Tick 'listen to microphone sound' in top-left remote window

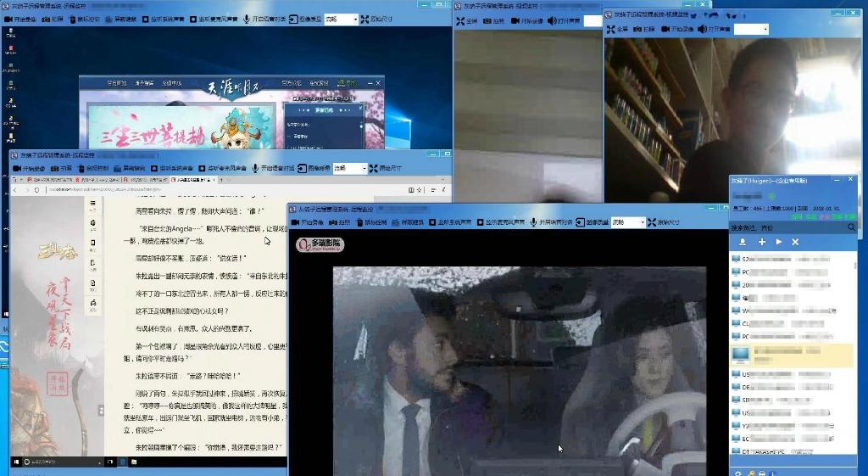[x=193, y=20]
